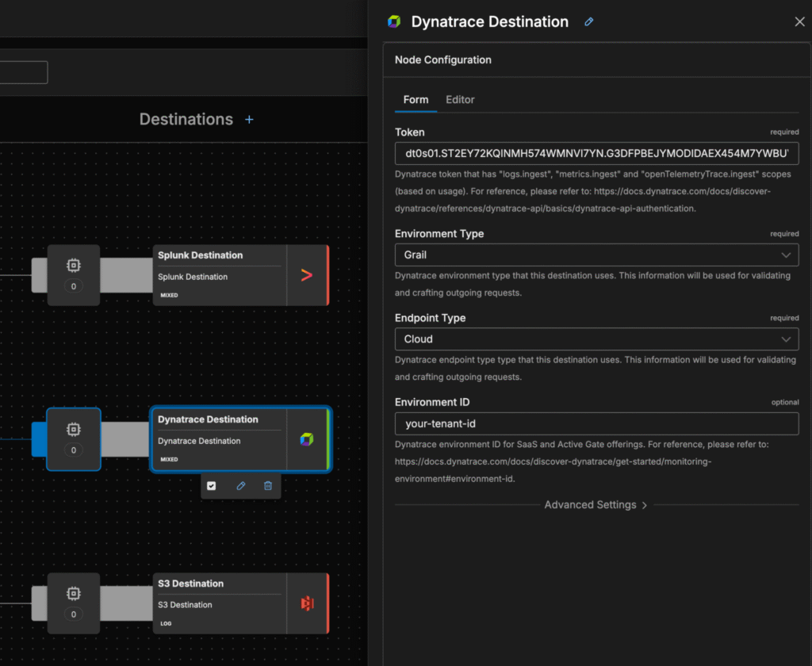Click the Dynatrace logo icon on the node
The image size is (812, 666).
[306, 439]
